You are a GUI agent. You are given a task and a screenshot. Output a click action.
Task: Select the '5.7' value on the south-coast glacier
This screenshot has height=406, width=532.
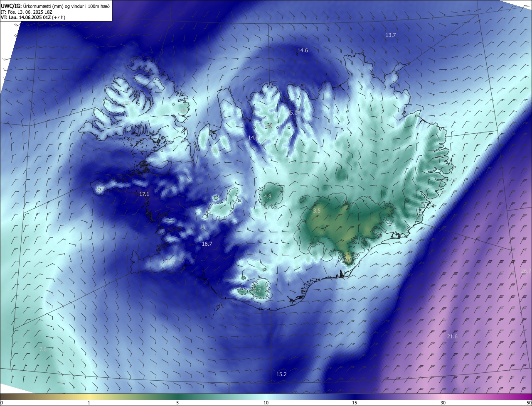pos(257,291)
